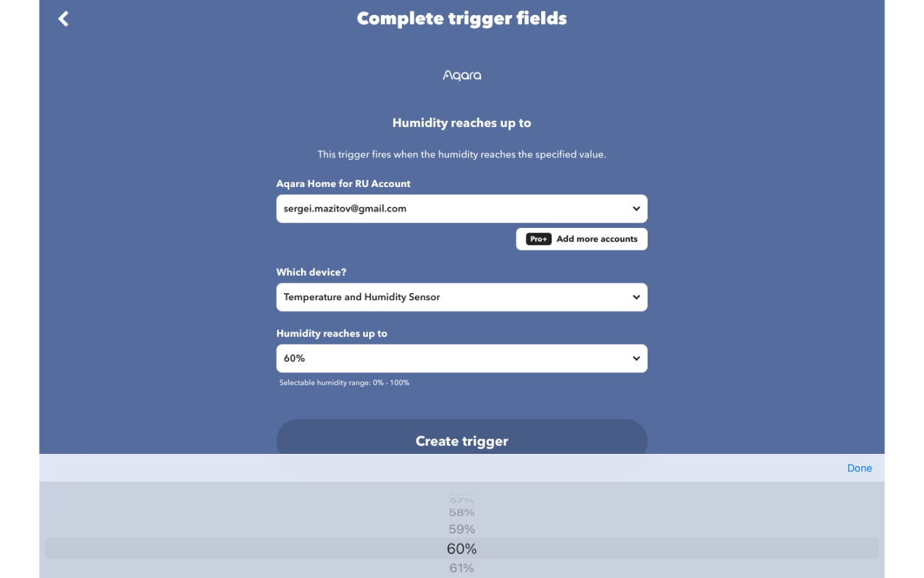Click the chevron beside the 60% value
The height and width of the screenshot is (578, 924).
[636, 359]
